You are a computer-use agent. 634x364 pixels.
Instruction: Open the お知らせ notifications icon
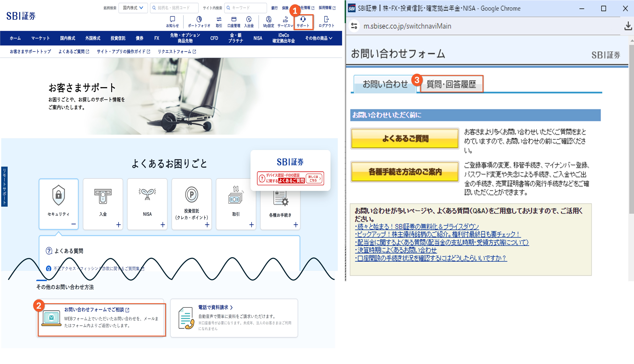172,22
